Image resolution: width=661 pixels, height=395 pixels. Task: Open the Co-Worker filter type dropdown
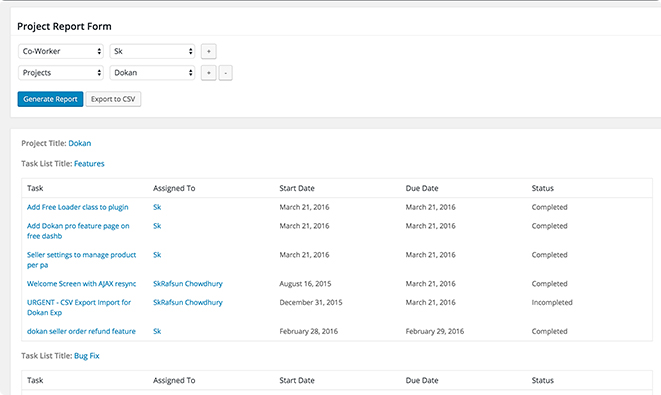point(61,51)
